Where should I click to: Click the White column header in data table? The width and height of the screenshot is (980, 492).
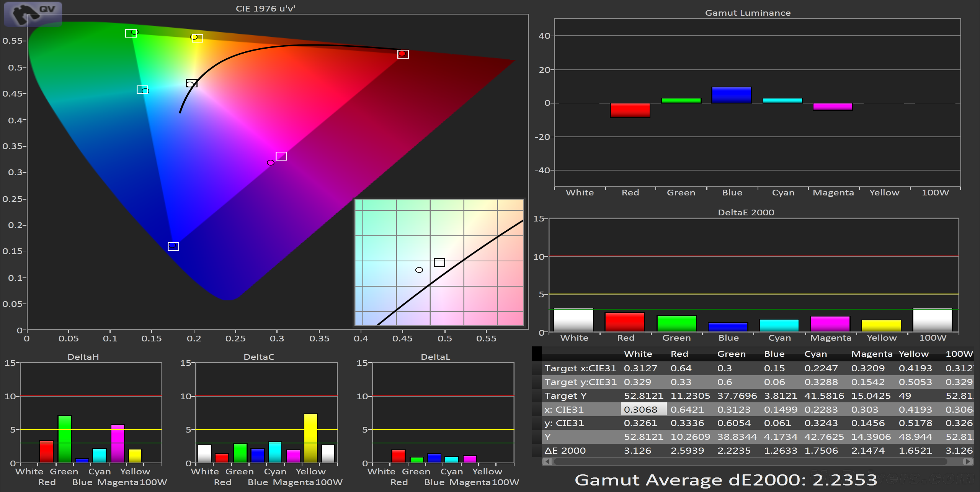point(638,354)
